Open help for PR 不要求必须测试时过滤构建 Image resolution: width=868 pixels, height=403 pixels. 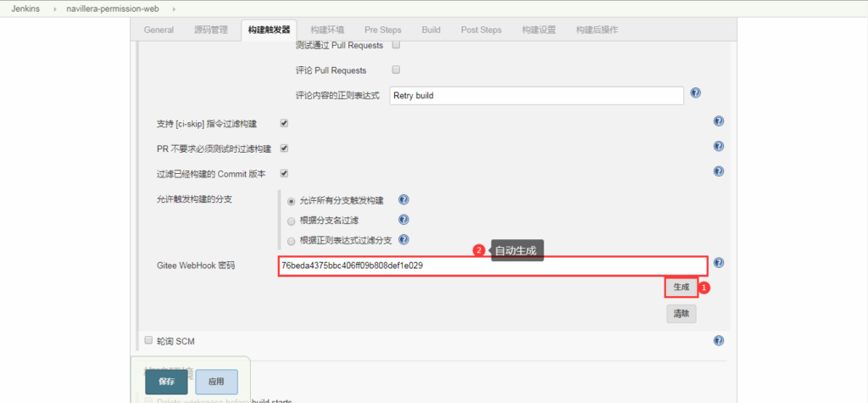point(719,146)
